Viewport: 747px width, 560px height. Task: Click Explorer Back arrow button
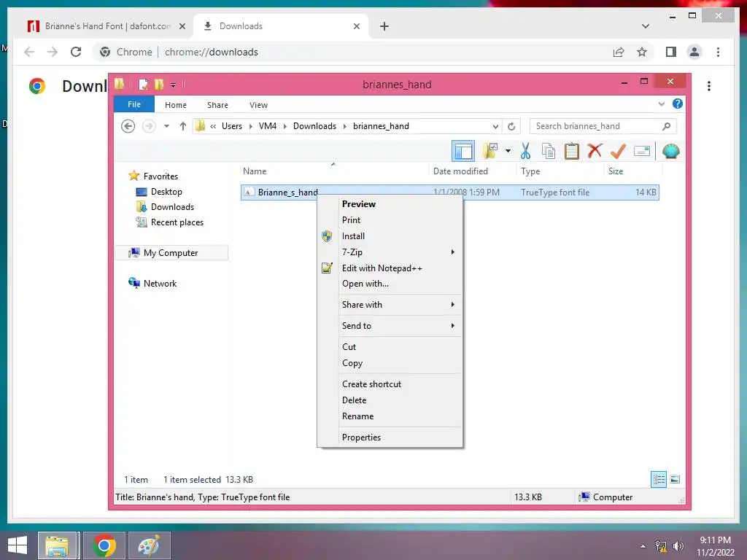coord(128,126)
